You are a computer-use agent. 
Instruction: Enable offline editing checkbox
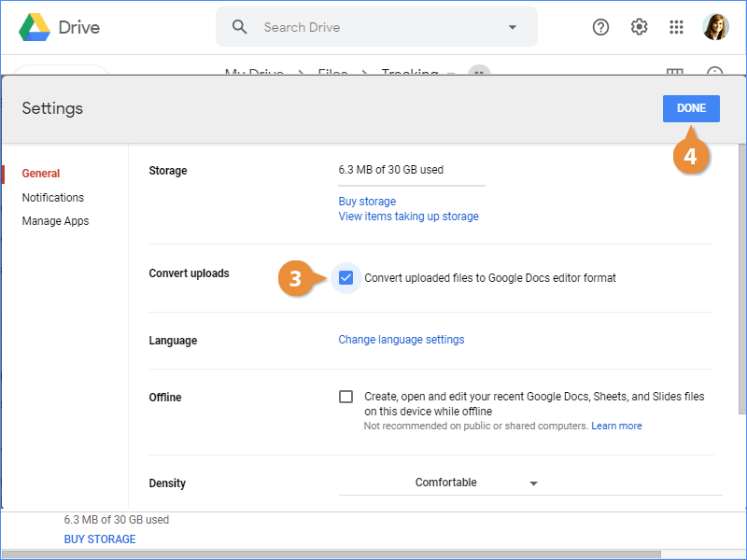[x=346, y=397]
